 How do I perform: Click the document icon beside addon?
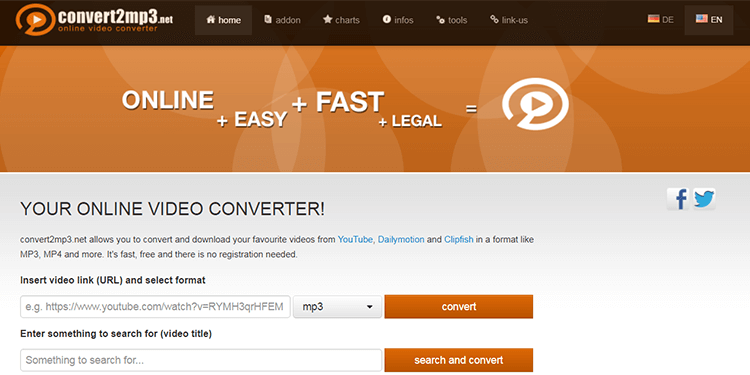coord(268,20)
